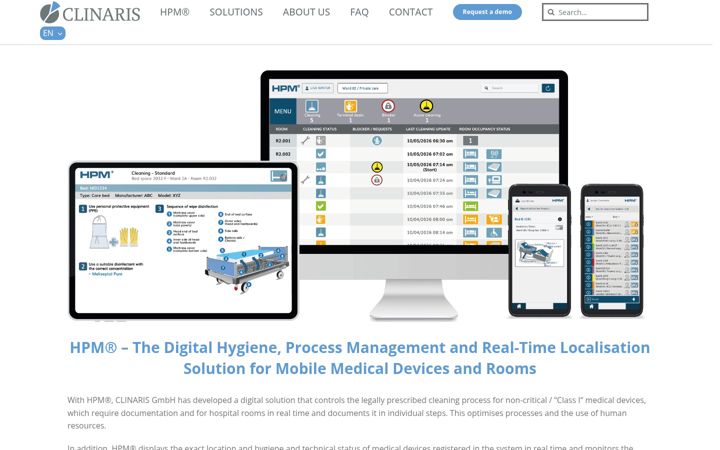Click the HPM® Digital Hygiene headline
The image size is (720, 450).
[360, 358]
